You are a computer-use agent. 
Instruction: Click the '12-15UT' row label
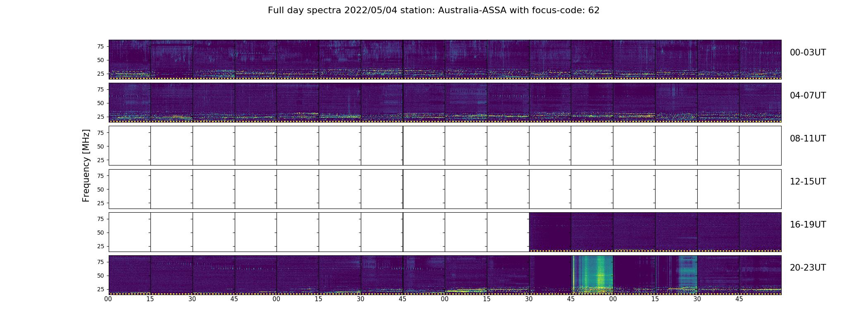coord(808,182)
